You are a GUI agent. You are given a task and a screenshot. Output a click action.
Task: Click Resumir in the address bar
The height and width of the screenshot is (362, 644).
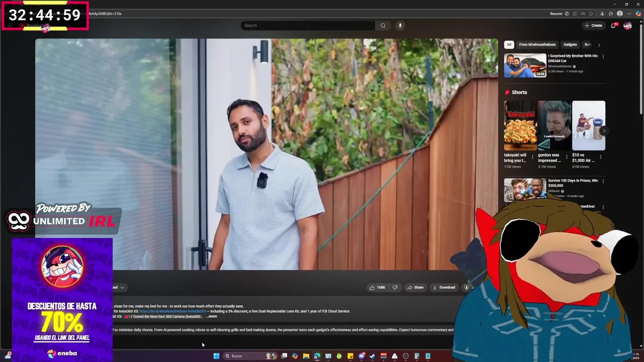(x=556, y=14)
